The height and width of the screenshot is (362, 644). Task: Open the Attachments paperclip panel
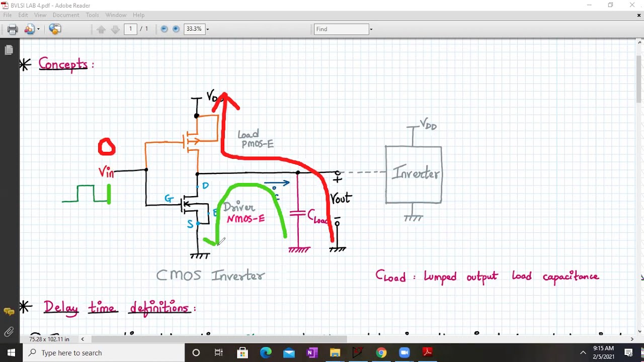pos(9,332)
